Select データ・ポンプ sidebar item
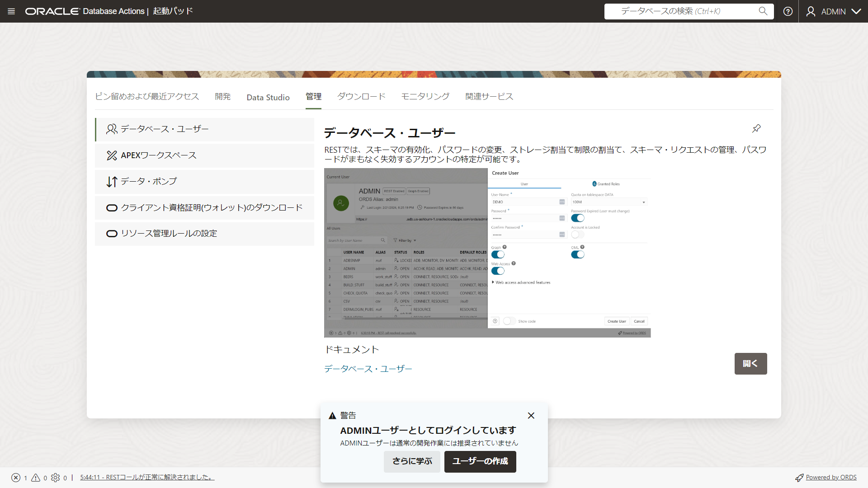The width and height of the screenshot is (868, 488). point(204,182)
